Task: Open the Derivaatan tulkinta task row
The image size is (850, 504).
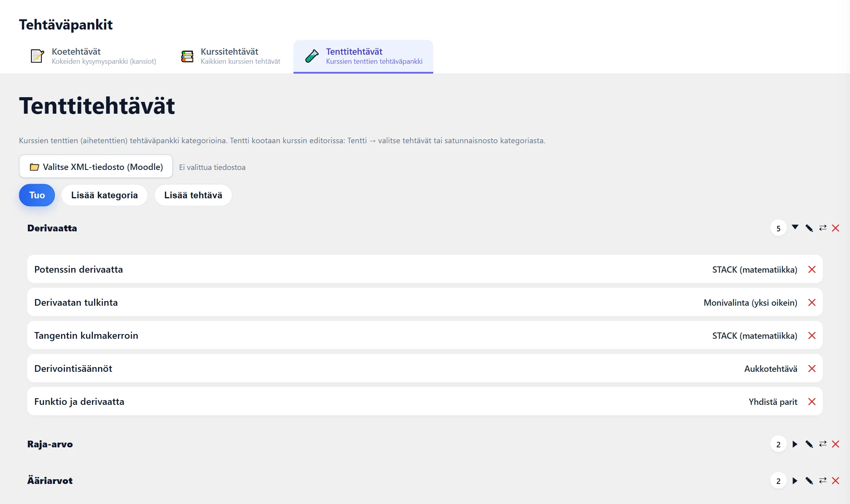Action: 425,302
